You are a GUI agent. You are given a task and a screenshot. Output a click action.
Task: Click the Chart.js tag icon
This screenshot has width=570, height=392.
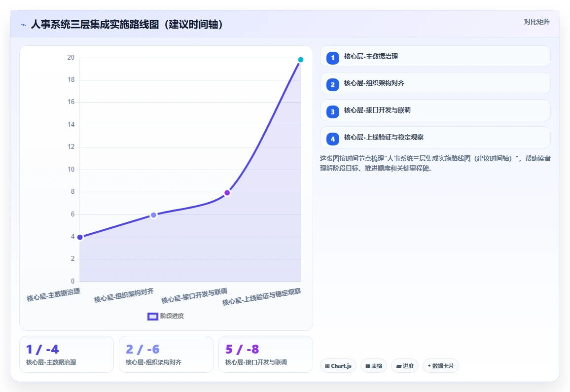point(327,366)
